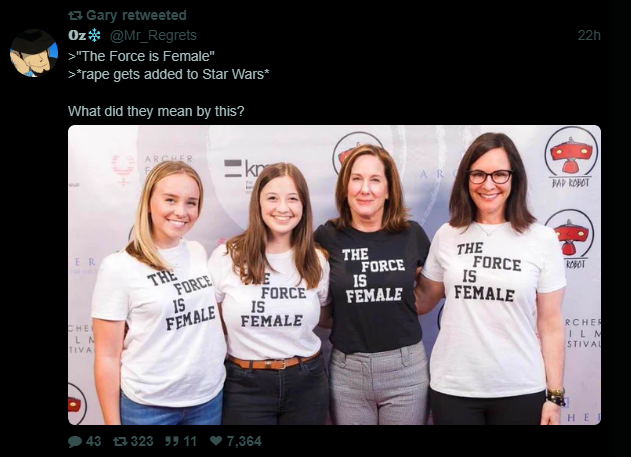631x457 pixels.
Task: Open the @Mr_Regrets handle link
Action: click(x=153, y=35)
